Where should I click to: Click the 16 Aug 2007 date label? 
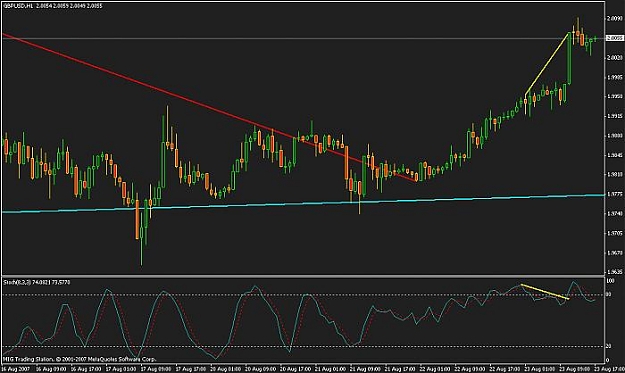[15, 369]
